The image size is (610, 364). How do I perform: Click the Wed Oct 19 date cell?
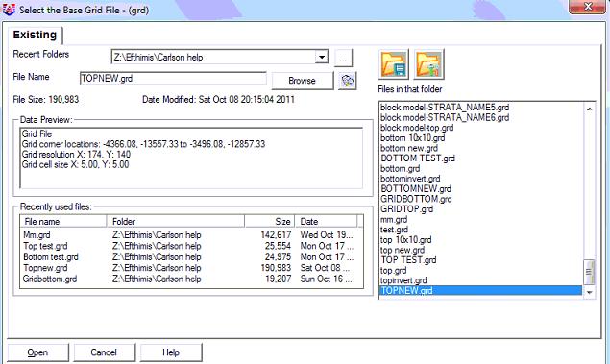coord(327,235)
